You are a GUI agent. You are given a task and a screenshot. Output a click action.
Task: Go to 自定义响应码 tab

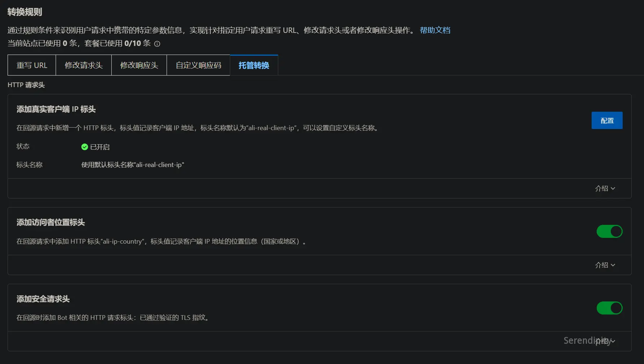[x=198, y=65]
